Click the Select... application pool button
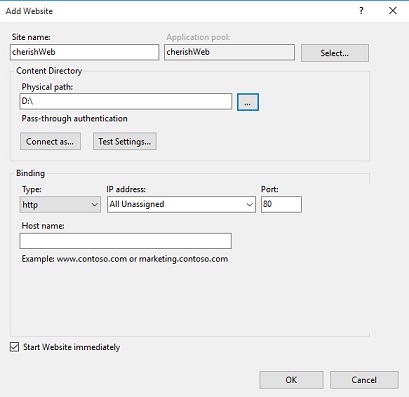409x397 pixels. point(335,53)
